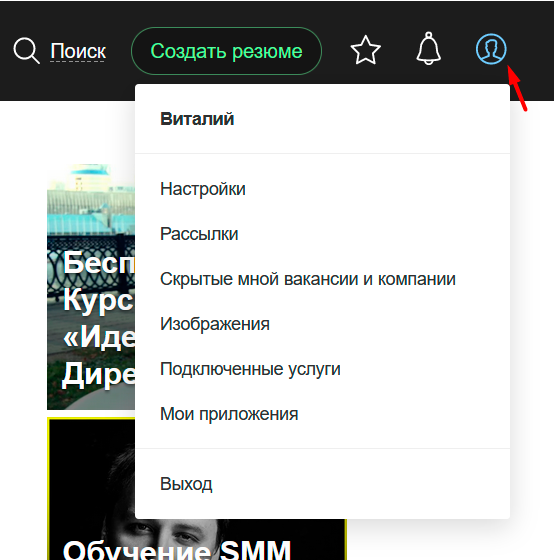Screen dimensions: 554x560
Task: Choose Рассылки in the dropdown menu
Action: pos(199,234)
